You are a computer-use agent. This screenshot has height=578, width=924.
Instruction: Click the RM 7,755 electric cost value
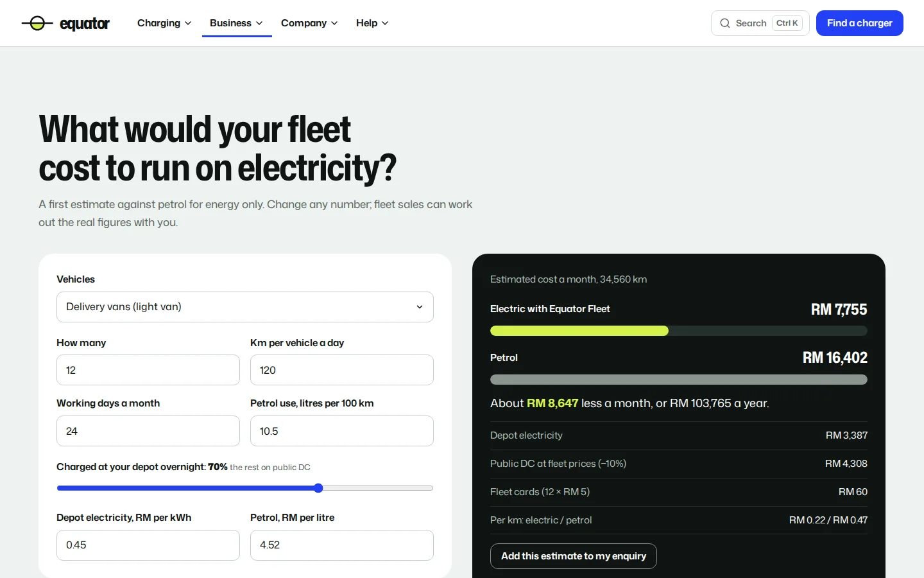point(839,310)
